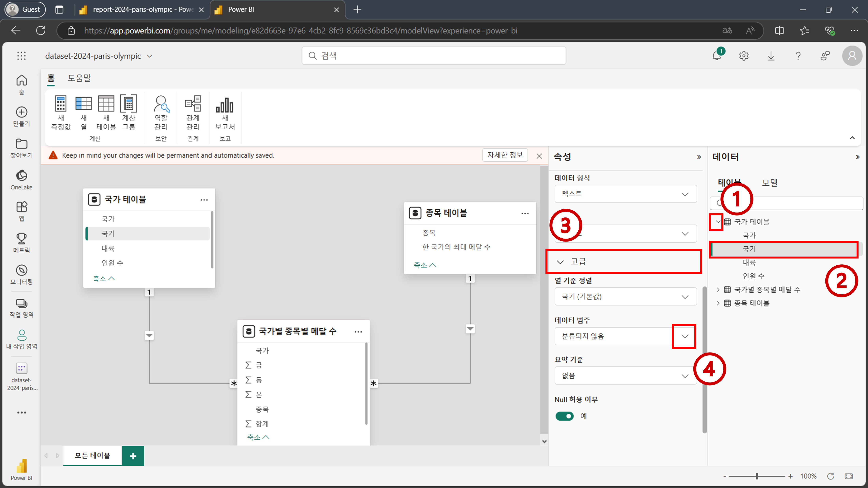Viewport: 868px width, 488px height.
Task: Click fit-to-page icon in status bar
Action: pyautogui.click(x=849, y=476)
